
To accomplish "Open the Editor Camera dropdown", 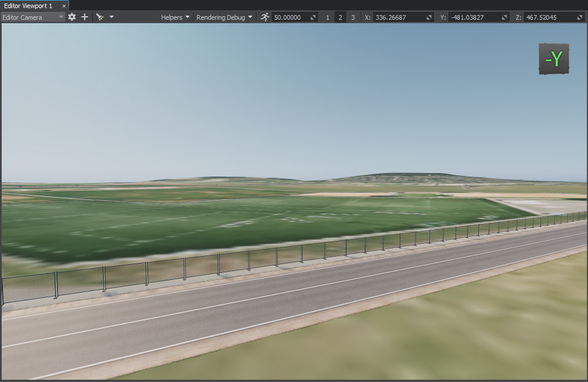I will click(x=33, y=17).
